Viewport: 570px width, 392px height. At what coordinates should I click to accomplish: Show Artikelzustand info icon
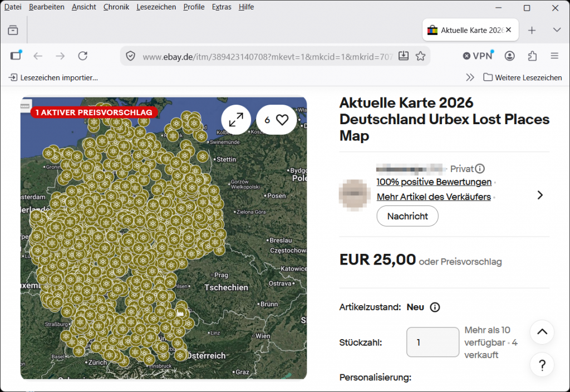tap(435, 307)
